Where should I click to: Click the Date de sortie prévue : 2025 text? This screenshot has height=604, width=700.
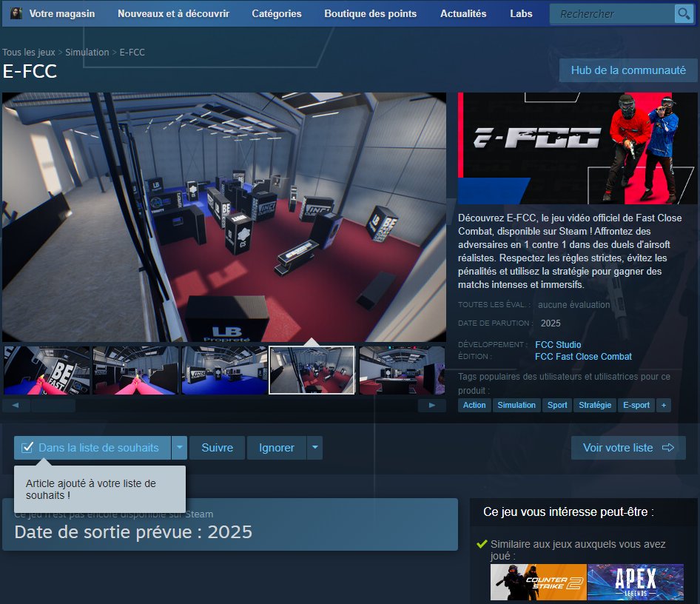pos(133,532)
